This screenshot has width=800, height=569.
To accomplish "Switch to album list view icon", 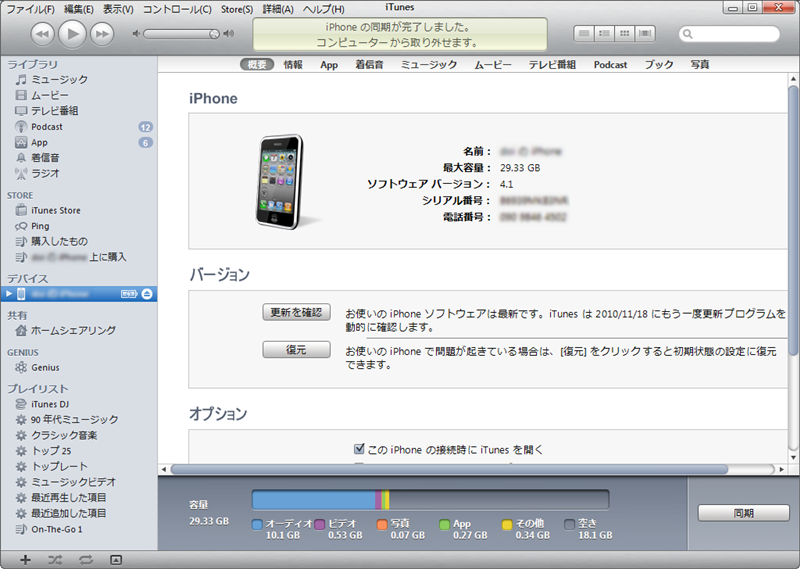I will coord(605,34).
